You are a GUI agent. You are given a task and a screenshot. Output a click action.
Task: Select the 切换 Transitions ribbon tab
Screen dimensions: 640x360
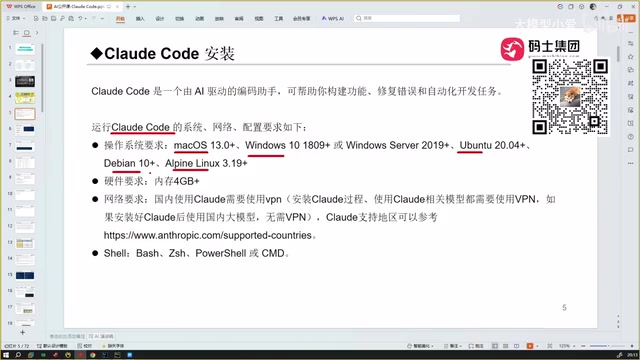coord(180,19)
